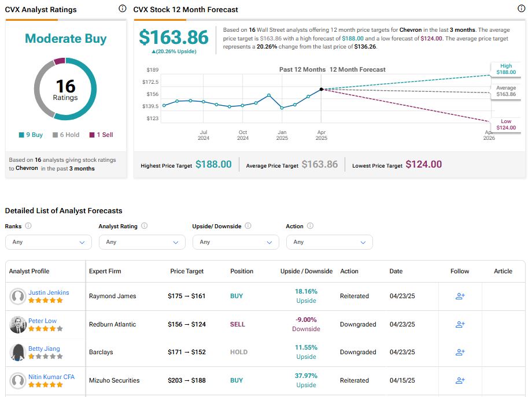
Task: Click the $171 → $152 price target
Action: 187,353
